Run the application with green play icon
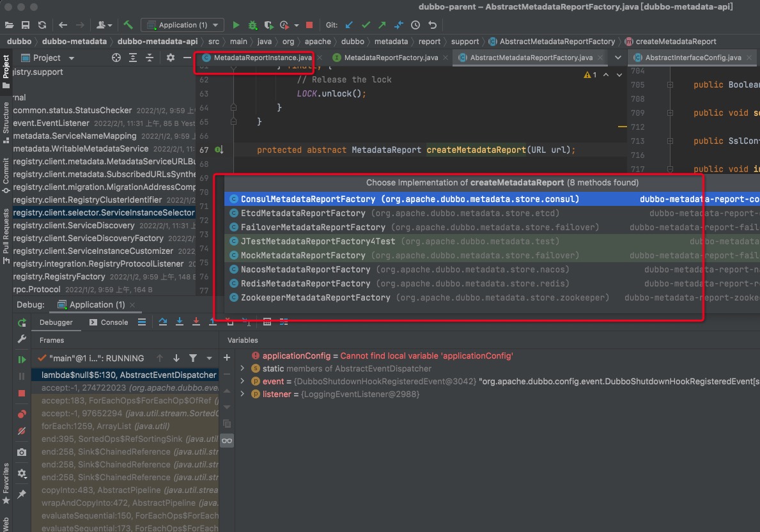The image size is (760, 532). click(x=236, y=25)
